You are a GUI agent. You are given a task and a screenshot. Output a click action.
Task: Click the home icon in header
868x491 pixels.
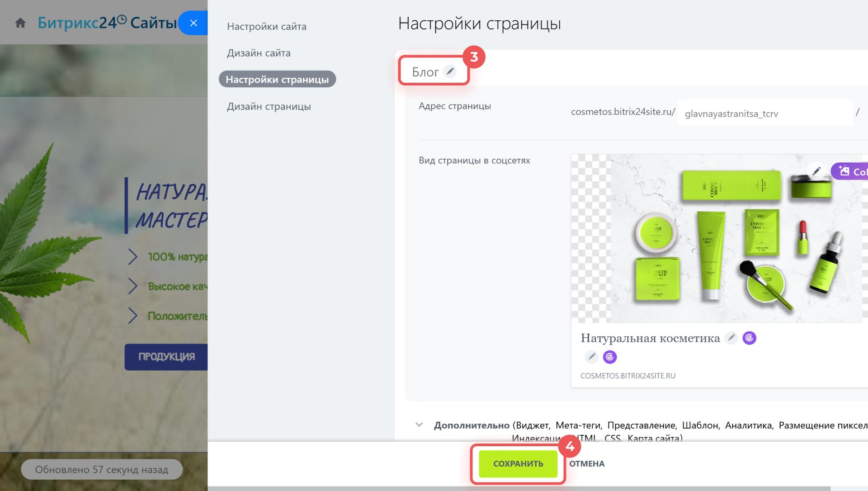point(20,23)
